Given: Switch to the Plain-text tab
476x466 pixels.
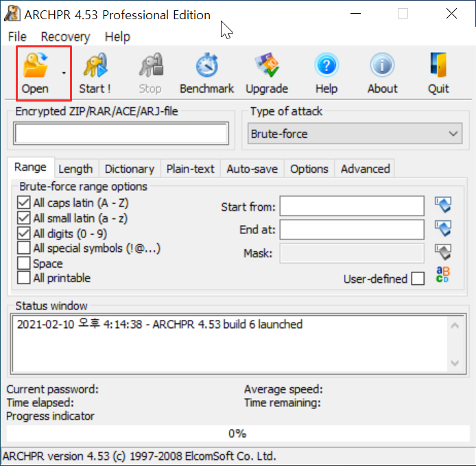Looking at the screenshot, I should tap(191, 169).
